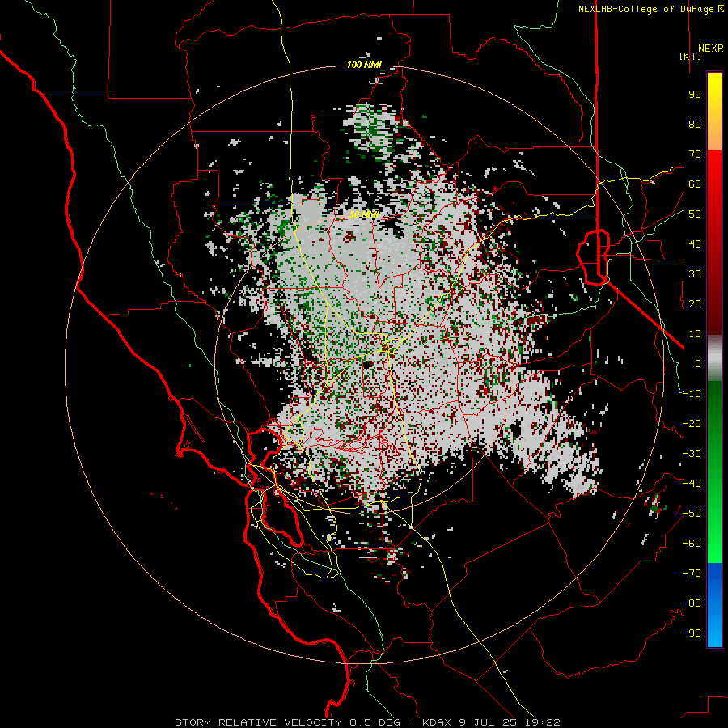Pick the green inbound color bar segment

point(714,472)
